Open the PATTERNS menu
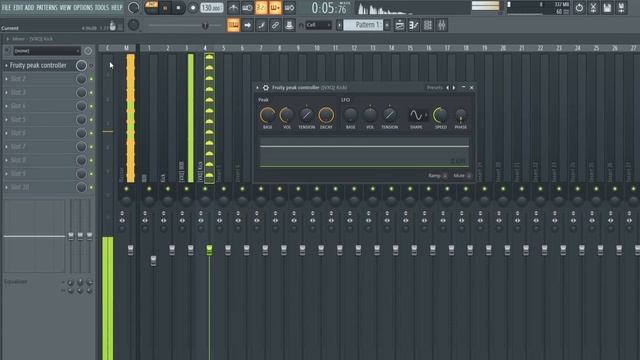640x360 pixels. point(47,8)
